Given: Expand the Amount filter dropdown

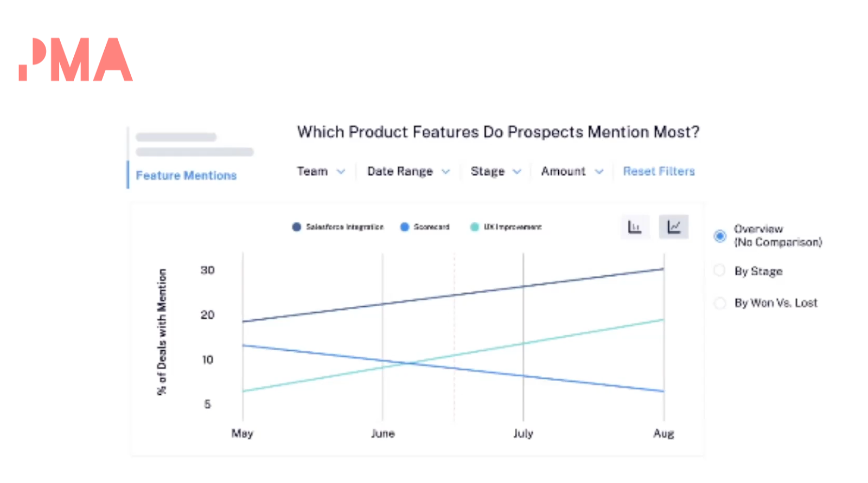Looking at the screenshot, I should [x=572, y=171].
